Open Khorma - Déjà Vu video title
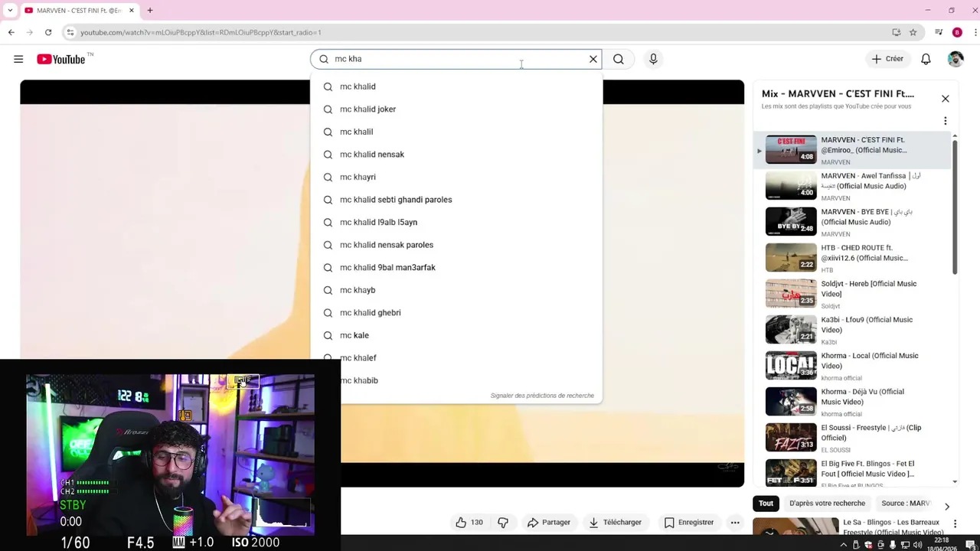Screen dimensions: 980x551 point(862,396)
